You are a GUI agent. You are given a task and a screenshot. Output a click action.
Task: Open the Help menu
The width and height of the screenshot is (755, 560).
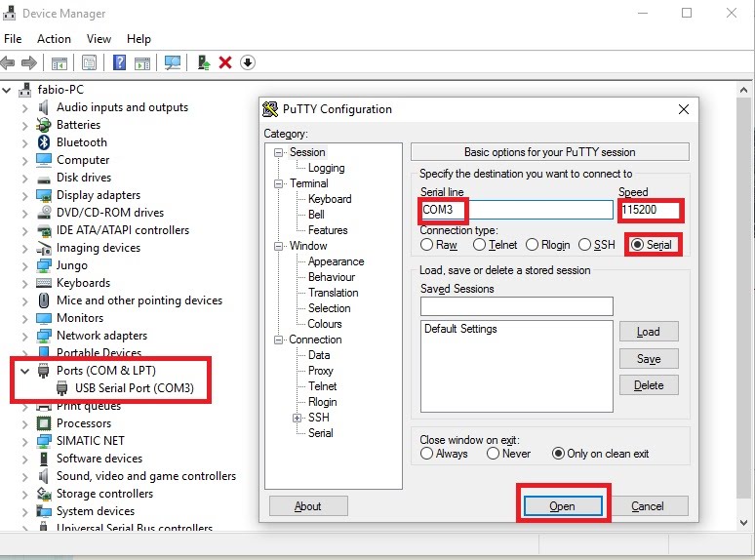139,39
